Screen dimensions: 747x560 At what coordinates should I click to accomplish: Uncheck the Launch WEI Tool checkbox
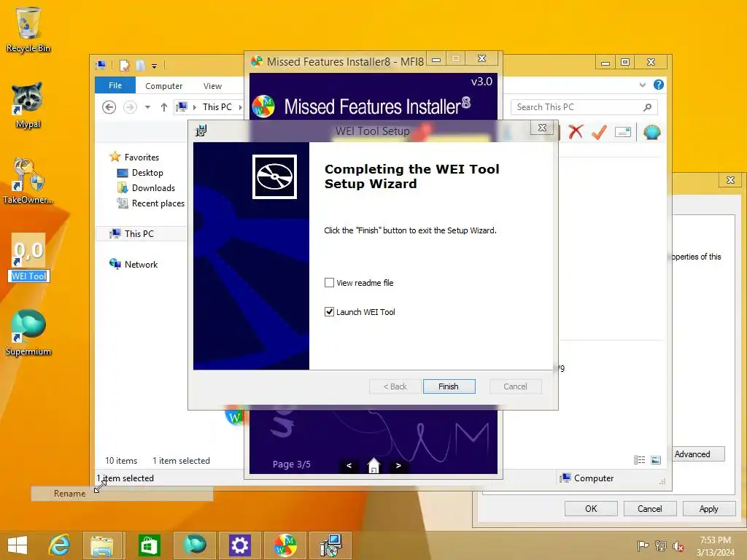pos(329,312)
